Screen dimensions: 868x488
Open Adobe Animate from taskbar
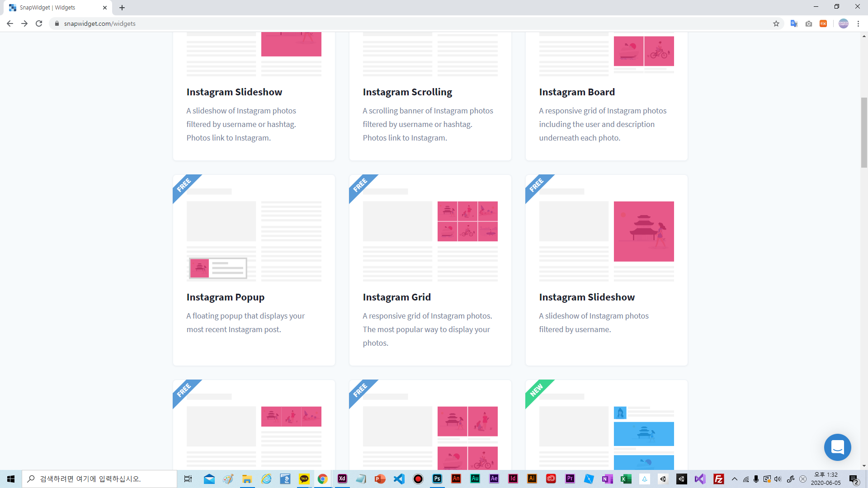click(456, 479)
